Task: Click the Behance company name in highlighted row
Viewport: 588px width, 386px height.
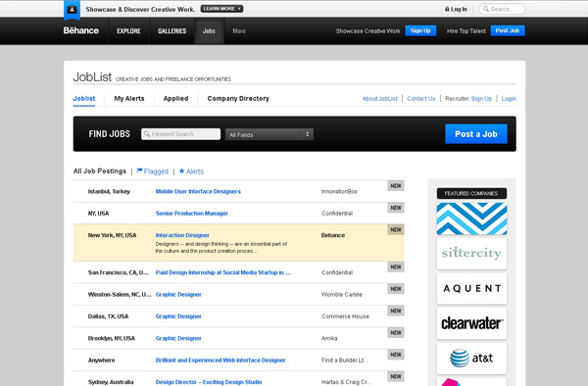Action: (x=333, y=235)
